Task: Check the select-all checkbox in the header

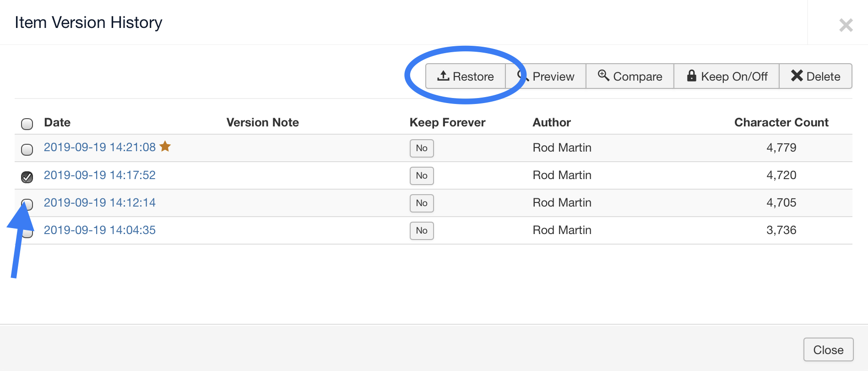Action: 27,124
